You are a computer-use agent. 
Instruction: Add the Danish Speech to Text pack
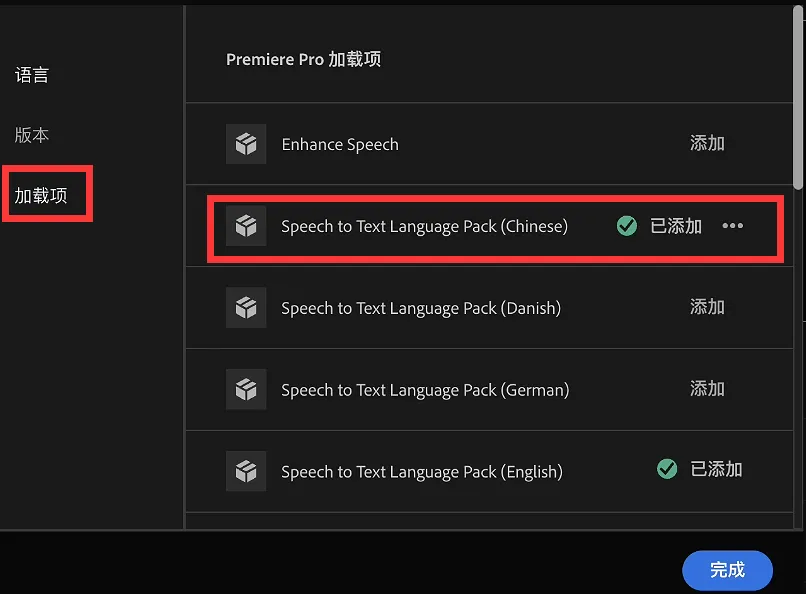(707, 307)
